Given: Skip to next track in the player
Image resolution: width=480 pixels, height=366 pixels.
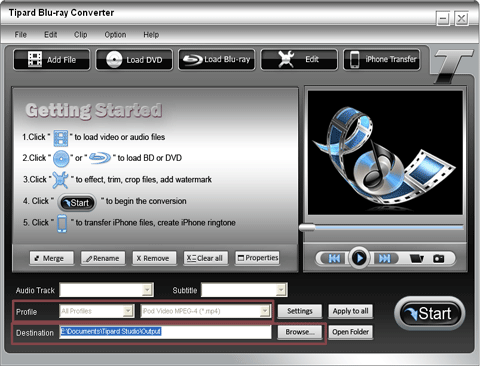Looking at the screenshot, I should [384, 258].
